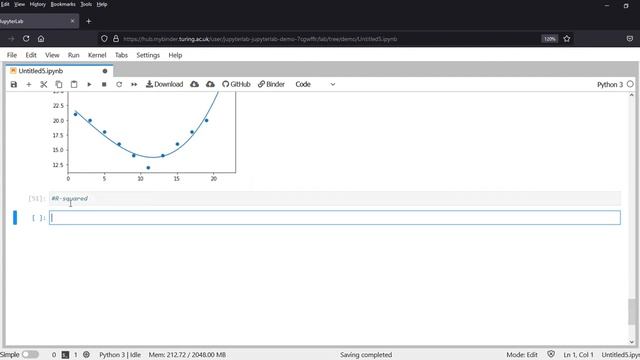
Task: Click Ln 1, Col 1 cursor position
Action: (578, 355)
